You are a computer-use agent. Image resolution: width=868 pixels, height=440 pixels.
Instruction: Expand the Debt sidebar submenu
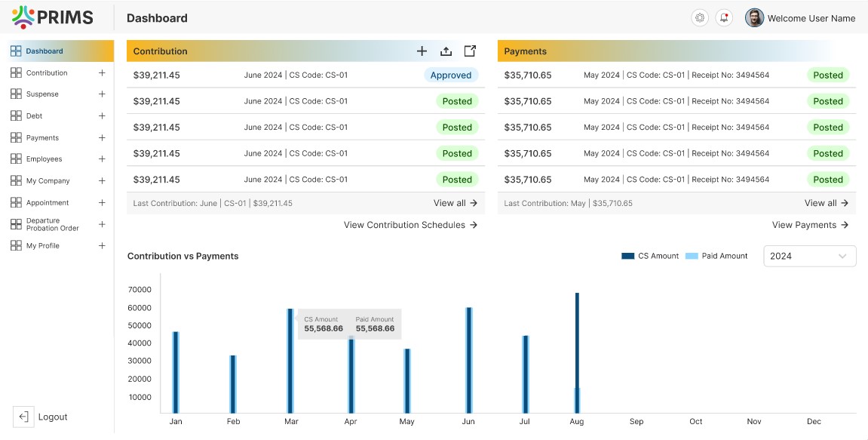pyautogui.click(x=102, y=116)
